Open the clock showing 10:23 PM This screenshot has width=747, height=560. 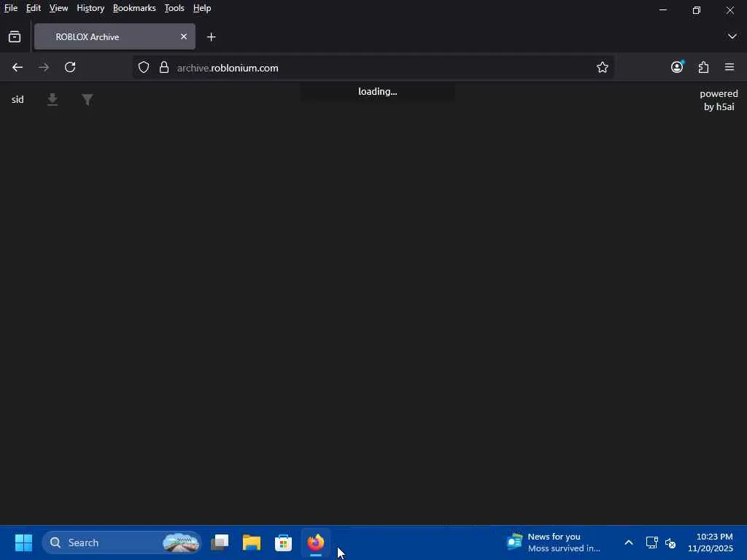(711, 542)
